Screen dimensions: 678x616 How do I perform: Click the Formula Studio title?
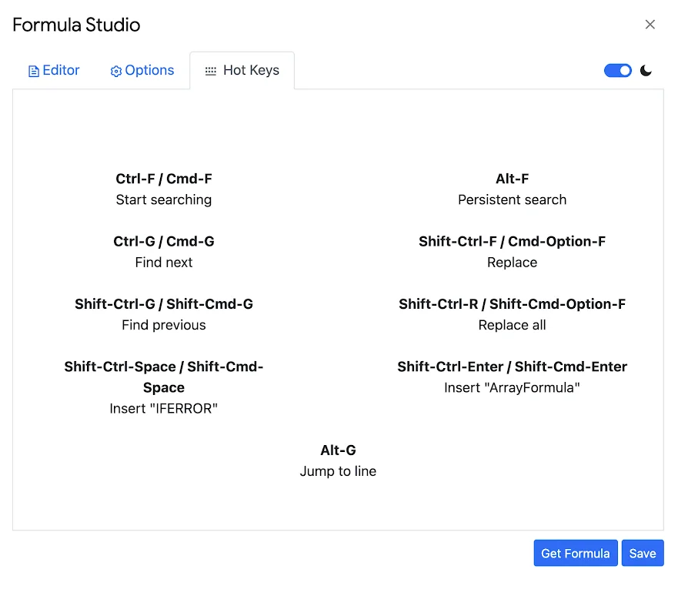(x=75, y=25)
